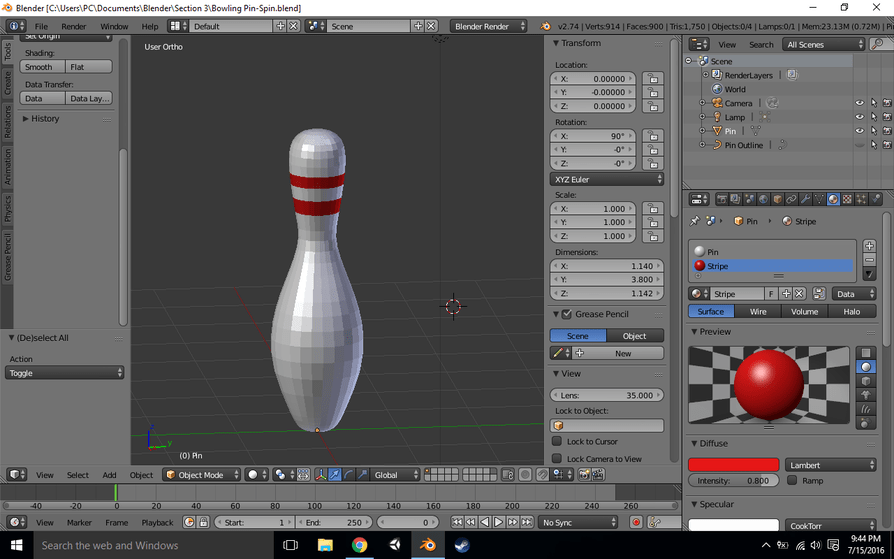This screenshot has height=559, width=894.
Task: Click the plus button to add material slot
Action: click(x=869, y=246)
